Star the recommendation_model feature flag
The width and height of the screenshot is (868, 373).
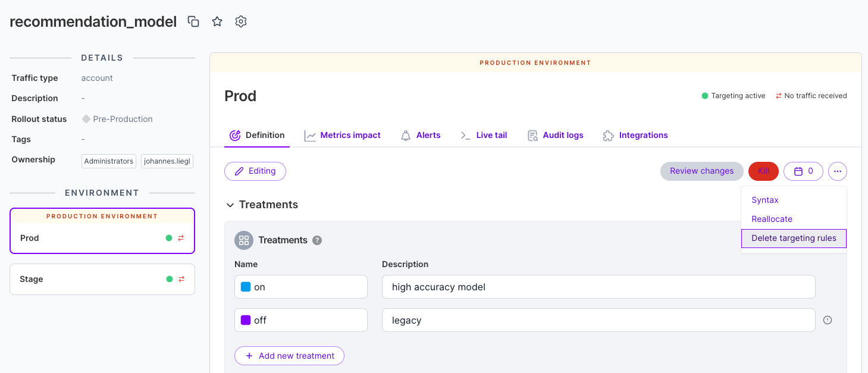coord(217,21)
